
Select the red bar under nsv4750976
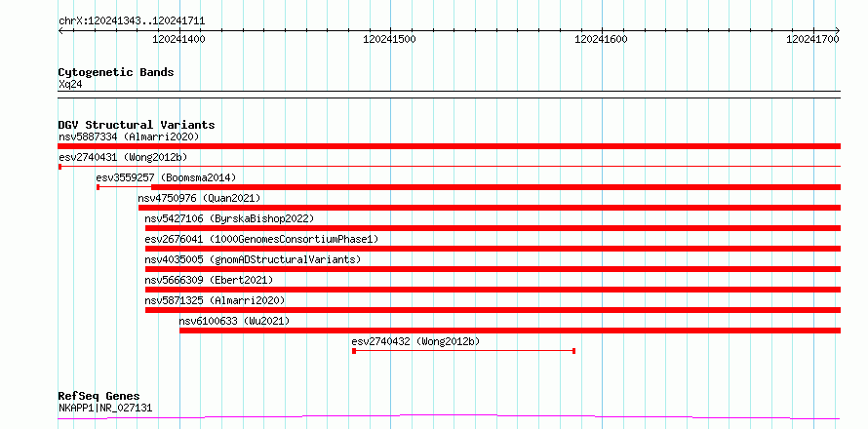490,208
